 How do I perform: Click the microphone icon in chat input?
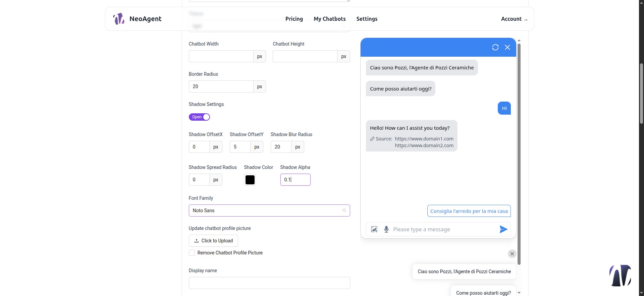[x=386, y=229]
